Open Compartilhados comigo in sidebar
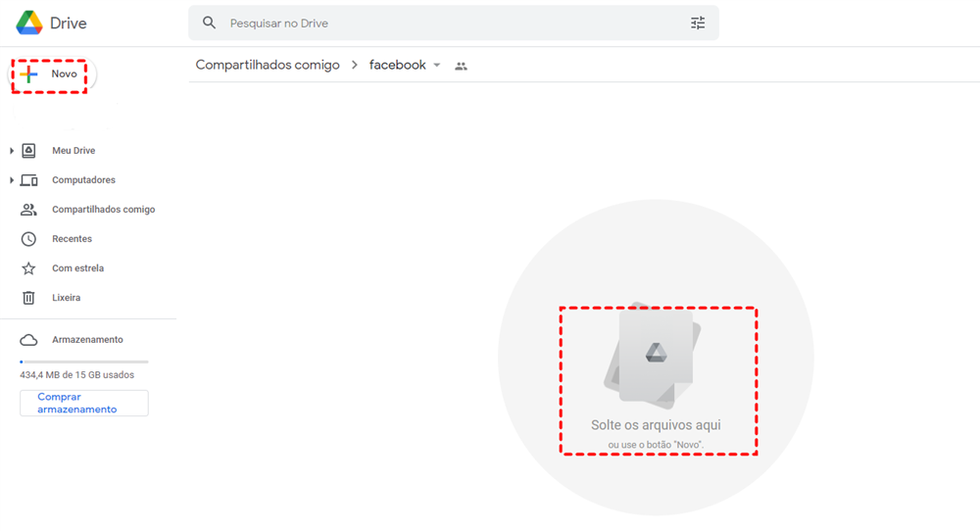The image size is (980, 531). click(103, 210)
